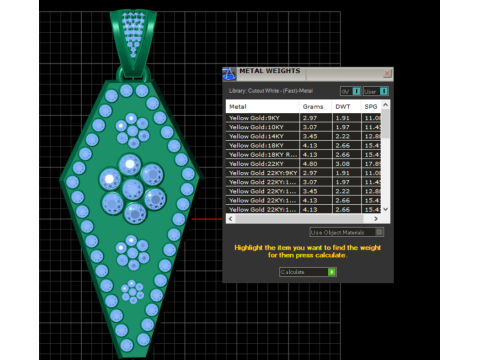The image size is (480, 360).
Task: Click the pendant's large center stone
Action: [x=133, y=189]
